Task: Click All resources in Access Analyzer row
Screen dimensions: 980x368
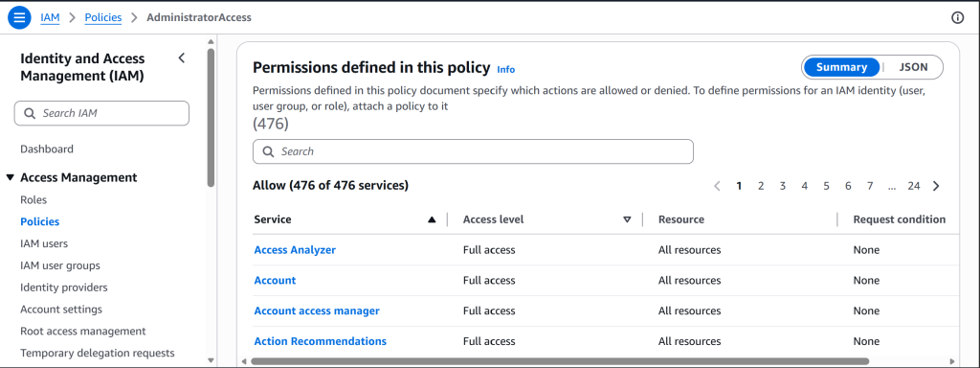Action: pyautogui.click(x=689, y=250)
